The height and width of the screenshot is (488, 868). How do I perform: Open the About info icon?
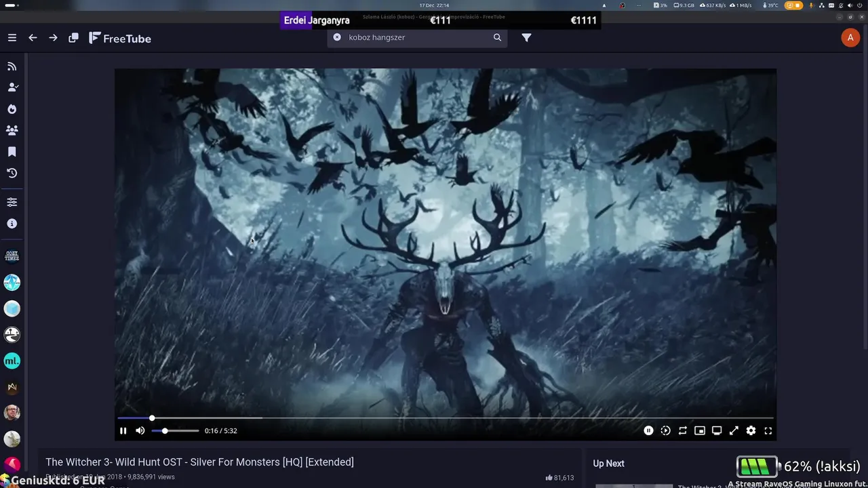12,223
